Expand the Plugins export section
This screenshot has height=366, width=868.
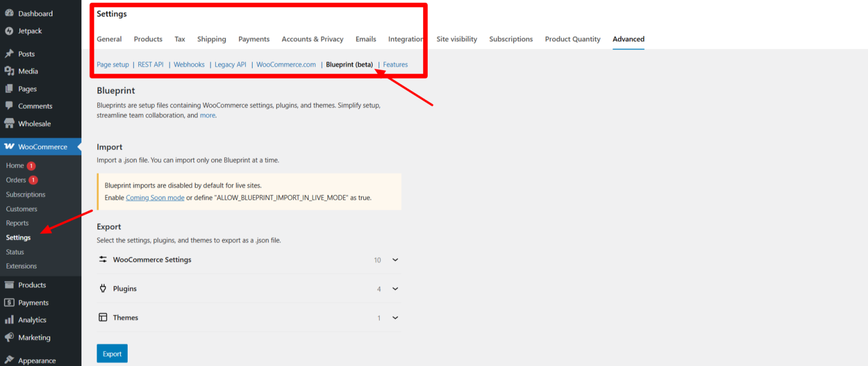[x=394, y=289]
